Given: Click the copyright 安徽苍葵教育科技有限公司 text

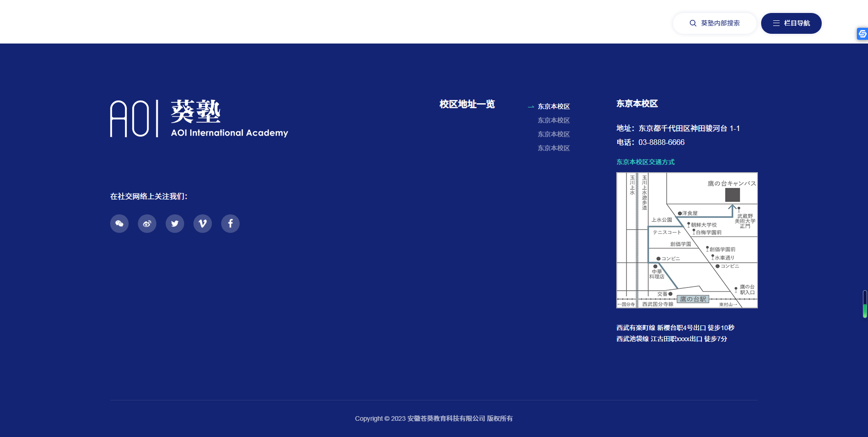Looking at the screenshot, I should click(446, 418).
